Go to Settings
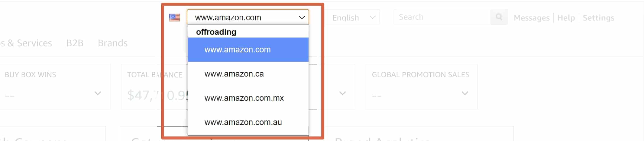644x141 pixels. [598, 18]
